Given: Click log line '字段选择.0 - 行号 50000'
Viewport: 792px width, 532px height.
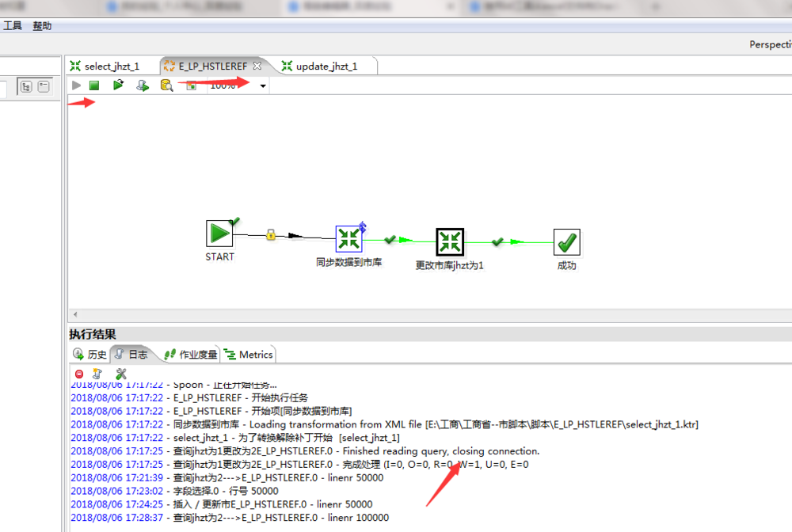Looking at the screenshot, I should click(x=174, y=491).
